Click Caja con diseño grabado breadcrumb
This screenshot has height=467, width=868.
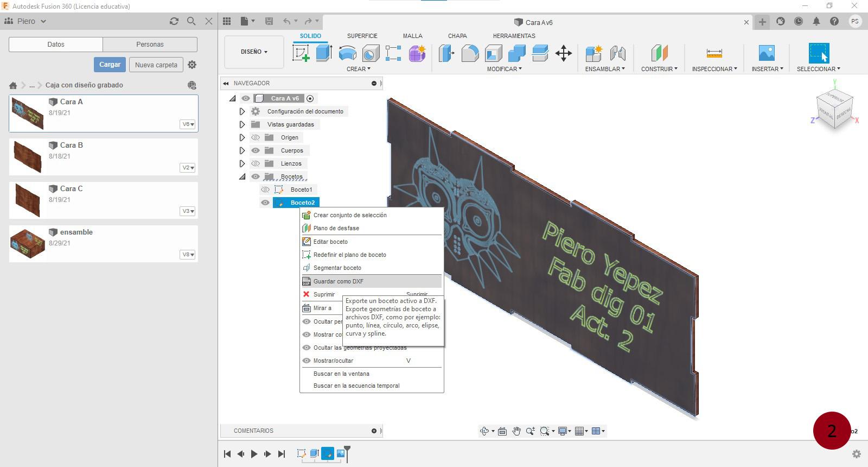[84, 85]
